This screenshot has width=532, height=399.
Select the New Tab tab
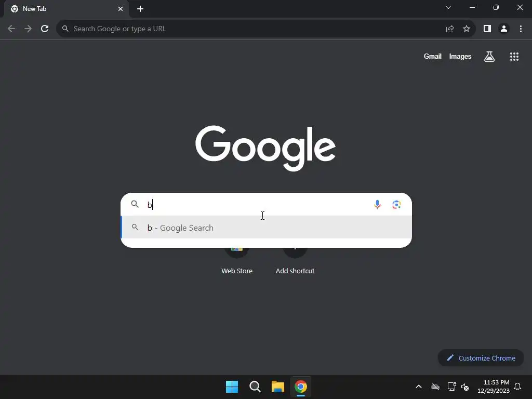click(66, 9)
